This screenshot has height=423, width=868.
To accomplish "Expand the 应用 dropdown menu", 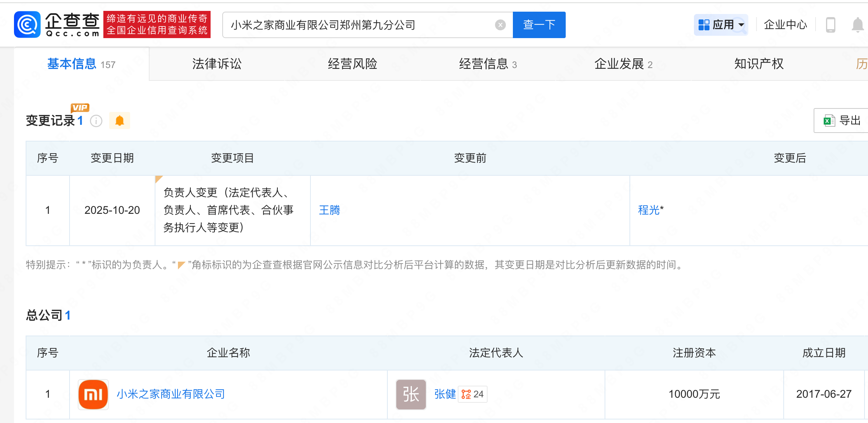I will 721,25.
